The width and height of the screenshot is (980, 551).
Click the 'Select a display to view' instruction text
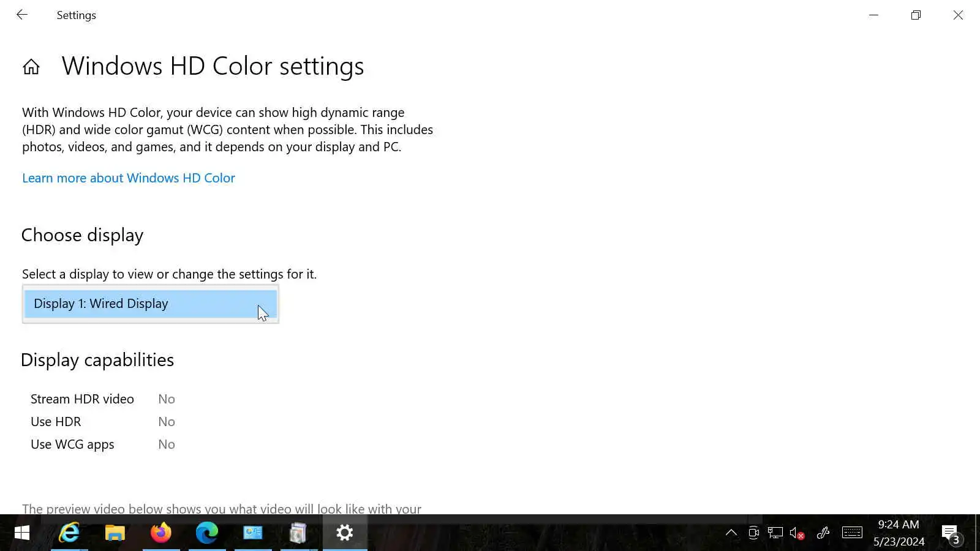[170, 274]
